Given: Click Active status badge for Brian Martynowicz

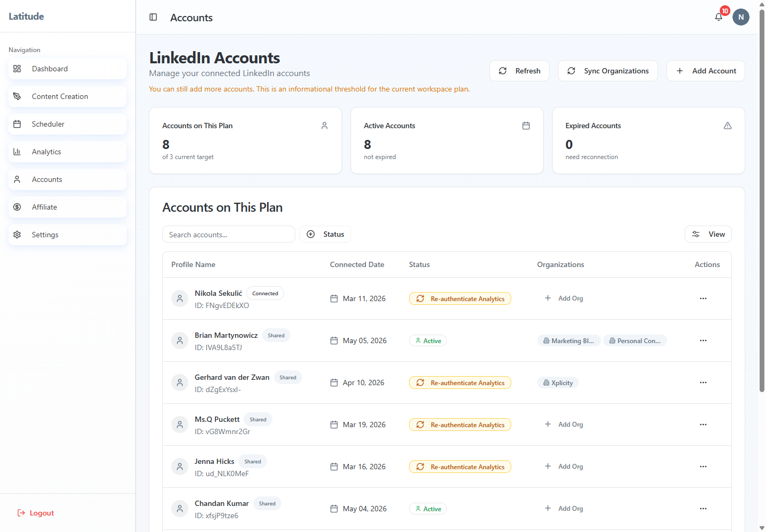Looking at the screenshot, I should [428, 340].
